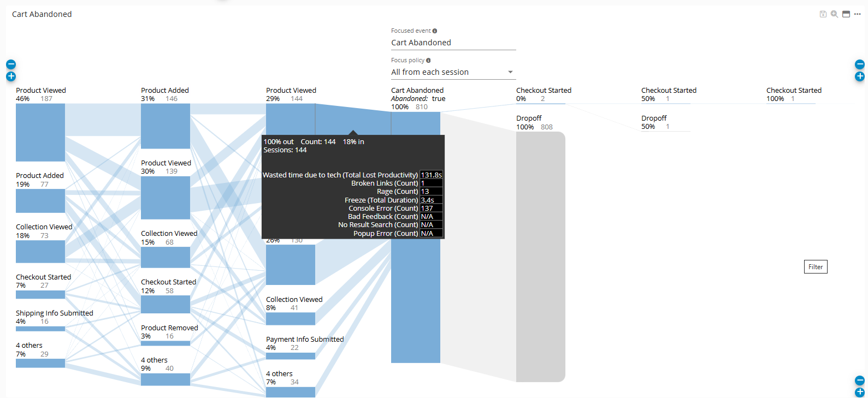Viewport: 868px width, 398px height.
Task: Open the three-dots more options menu
Action: coord(858,14)
